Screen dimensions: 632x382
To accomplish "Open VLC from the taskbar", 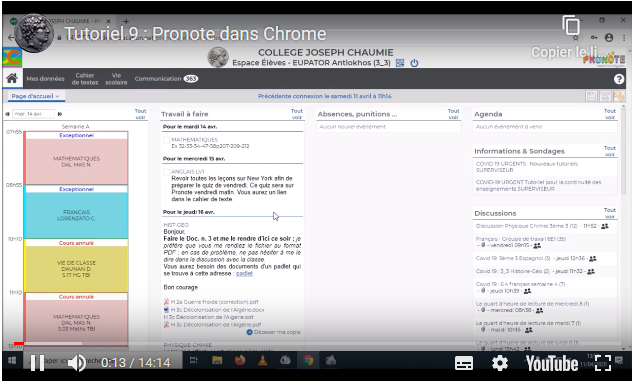I will tap(263, 361).
